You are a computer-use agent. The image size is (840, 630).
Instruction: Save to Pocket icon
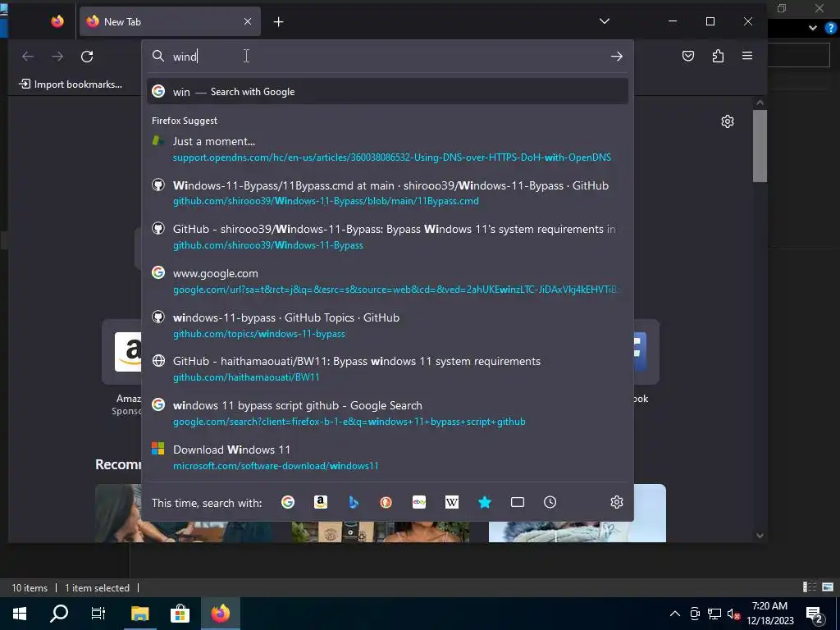click(688, 57)
